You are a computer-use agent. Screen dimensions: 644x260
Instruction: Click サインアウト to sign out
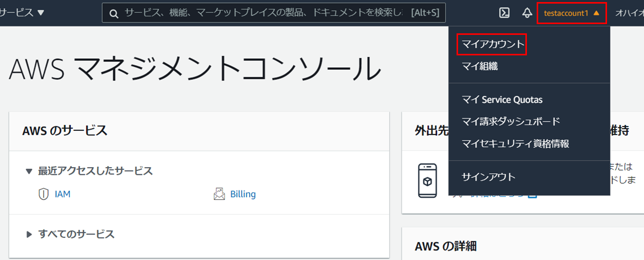pyautogui.click(x=488, y=177)
